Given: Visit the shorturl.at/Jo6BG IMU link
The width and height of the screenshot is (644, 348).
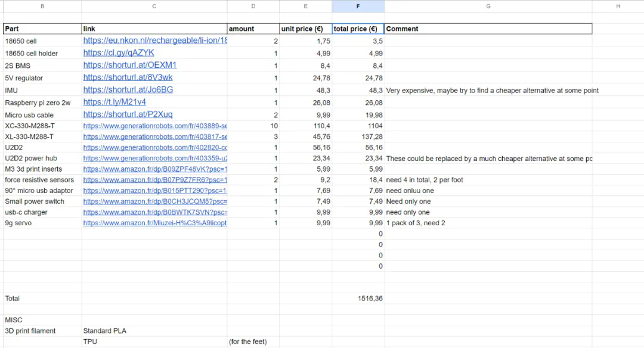Looking at the screenshot, I should click(128, 90).
